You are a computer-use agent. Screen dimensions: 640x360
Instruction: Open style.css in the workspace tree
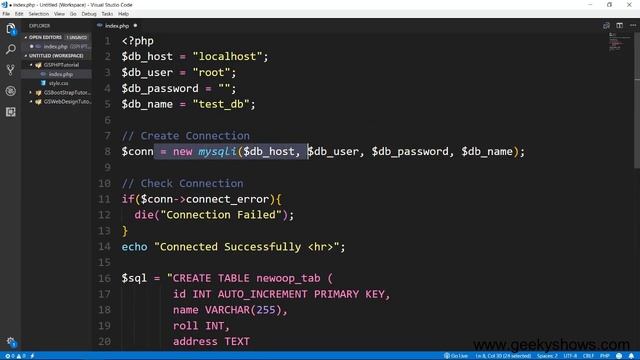coord(56,83)
